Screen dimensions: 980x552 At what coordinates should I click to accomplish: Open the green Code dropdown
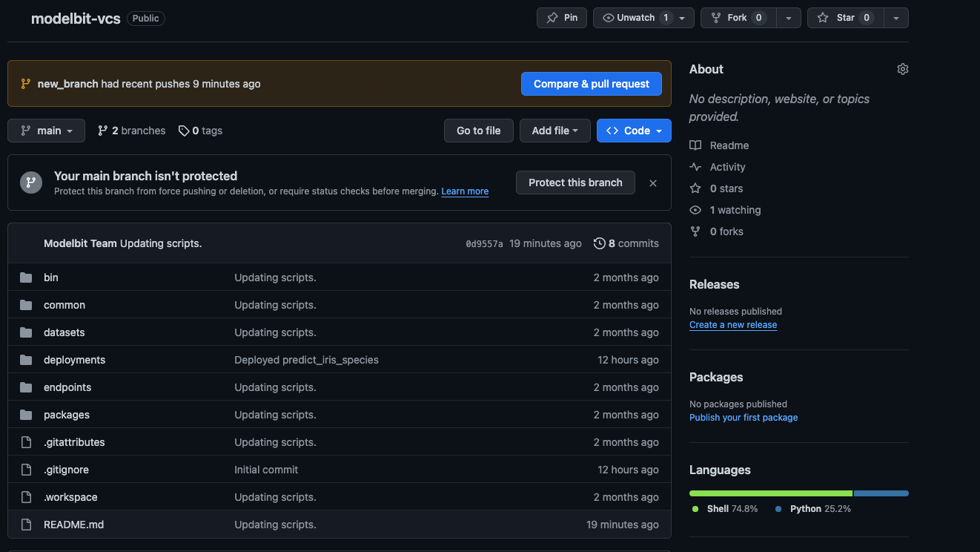[x=634, y=131]
